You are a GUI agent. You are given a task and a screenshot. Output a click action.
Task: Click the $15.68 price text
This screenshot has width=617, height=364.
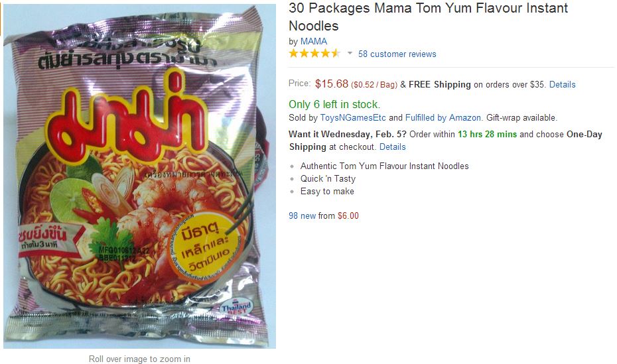[x=332, y=84]
